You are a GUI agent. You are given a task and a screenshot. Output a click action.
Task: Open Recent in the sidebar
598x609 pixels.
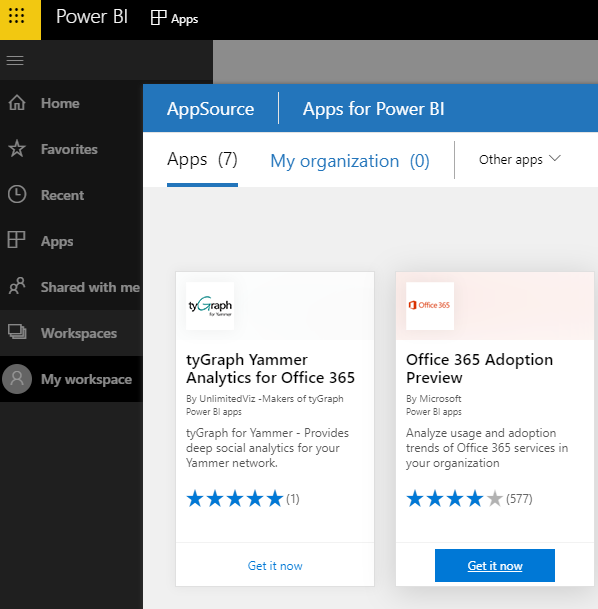(63, 195)
